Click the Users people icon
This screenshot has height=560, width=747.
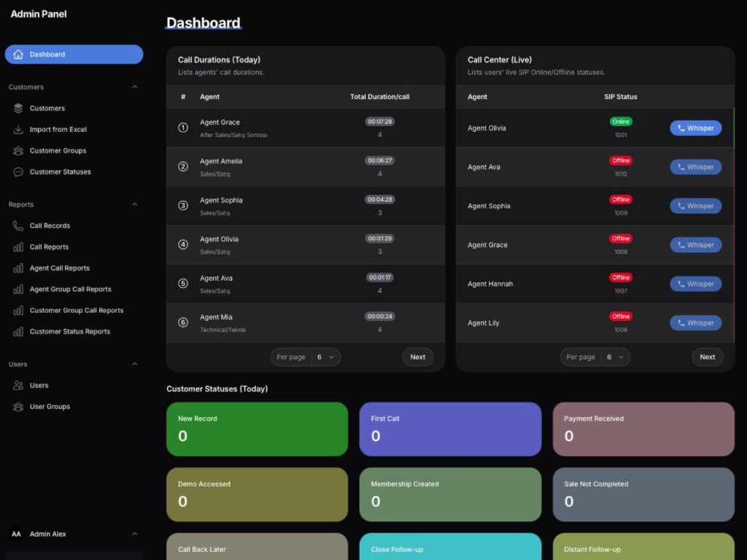18,385
